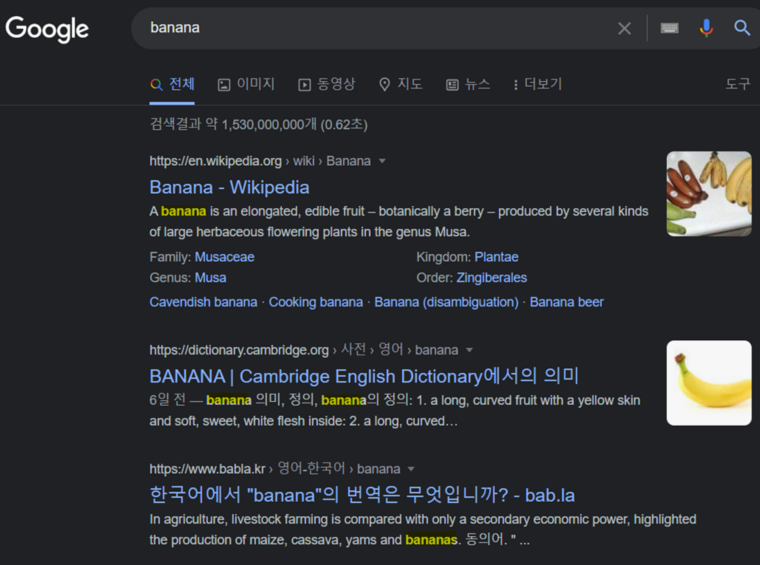Open the Zingiberales order link
Image resolution: width=760 pixels, height=565 pixels.
click(x=491, y=278)
